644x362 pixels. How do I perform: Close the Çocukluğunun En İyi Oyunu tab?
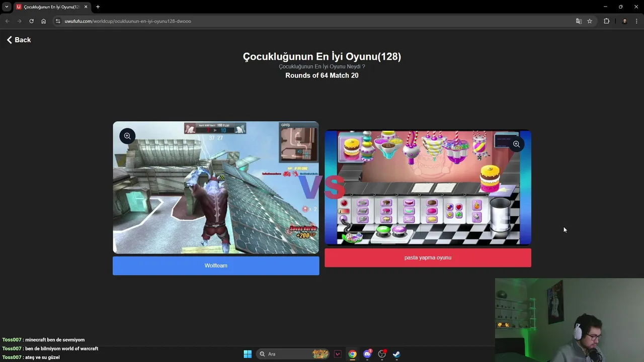pos(86,7)
